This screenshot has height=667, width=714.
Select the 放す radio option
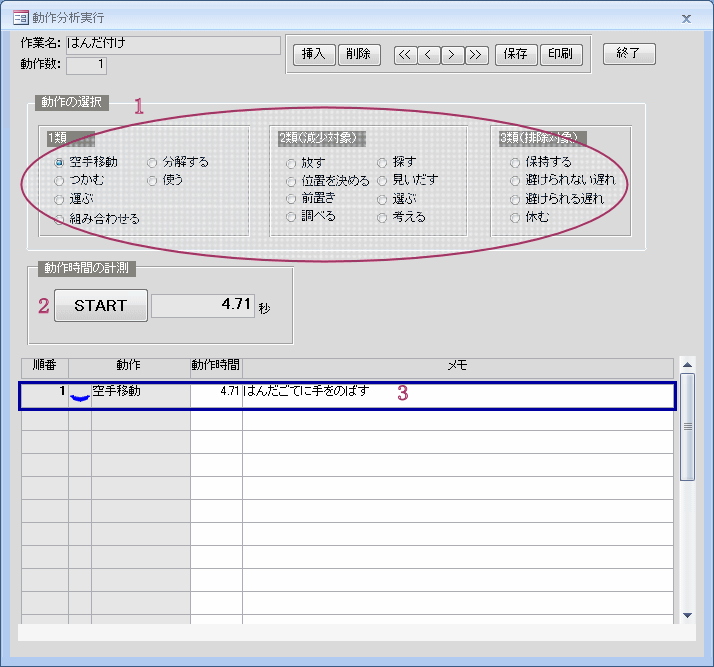click(291, 163)
